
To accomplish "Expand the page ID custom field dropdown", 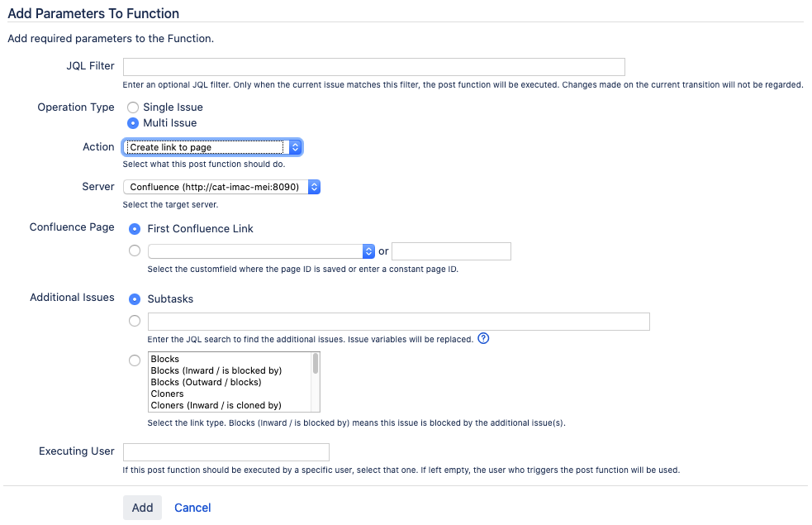I will pos(261,251).
